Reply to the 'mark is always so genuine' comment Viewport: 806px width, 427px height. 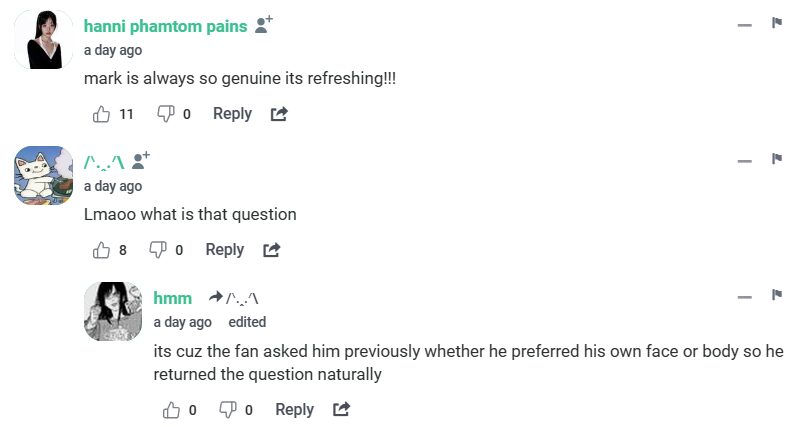coord(232,114)
